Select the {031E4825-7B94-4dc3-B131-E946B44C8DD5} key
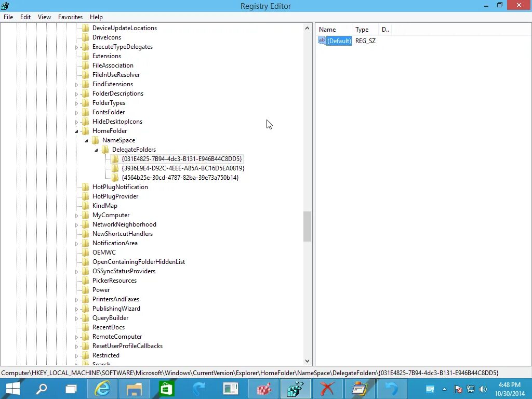Image resolution: width=532 pixels, height=399 pixels. tap(182, 159)
